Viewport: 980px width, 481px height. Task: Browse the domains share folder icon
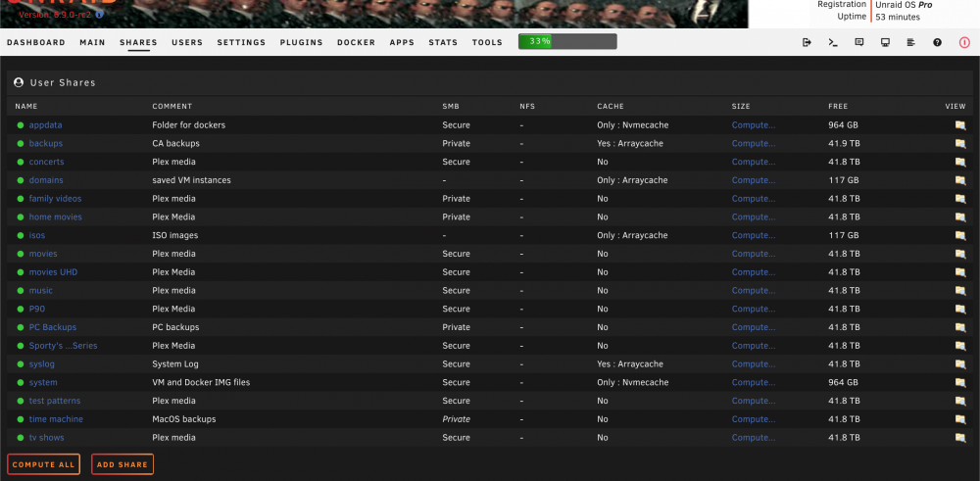pos(960,180)
